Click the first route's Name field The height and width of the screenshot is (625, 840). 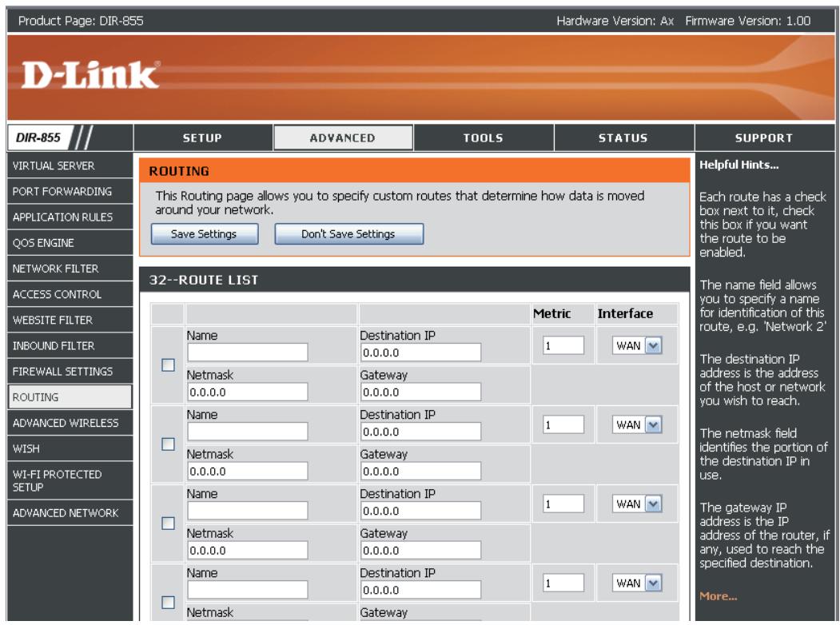[x=248, y=352]
